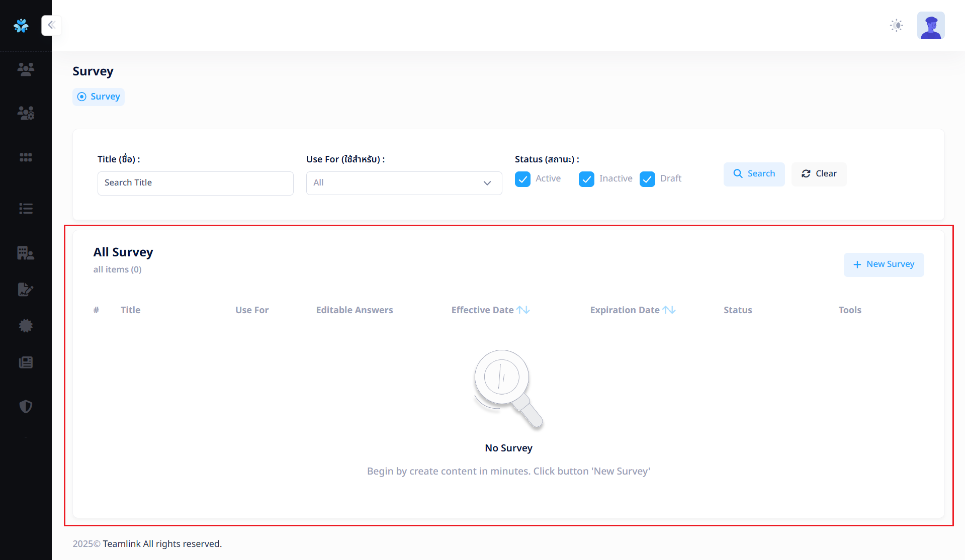Uncheck the Active status checkbox
This screenshot has width=965, height=560.
[x=522, y=179]
